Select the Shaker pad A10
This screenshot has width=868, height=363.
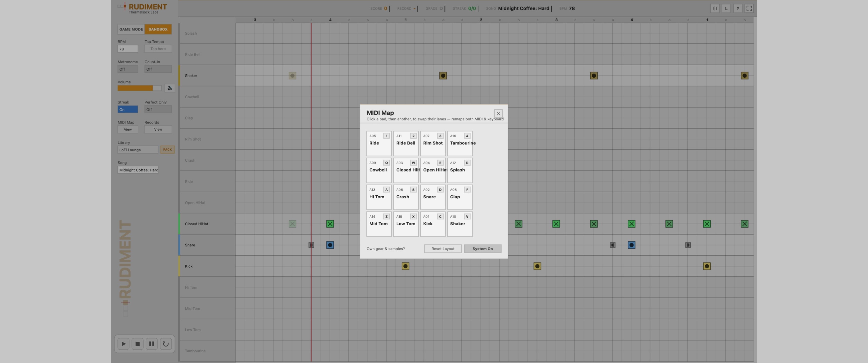point(459,224)
